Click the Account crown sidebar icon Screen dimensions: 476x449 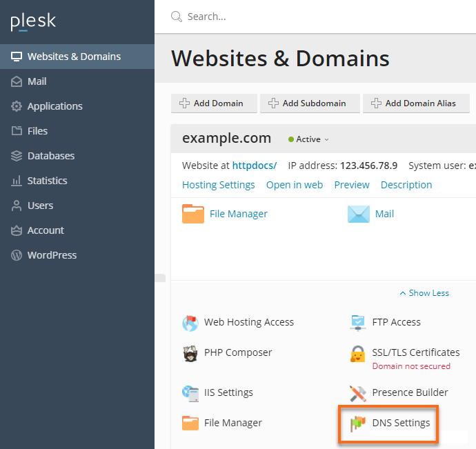pos(17,230)
